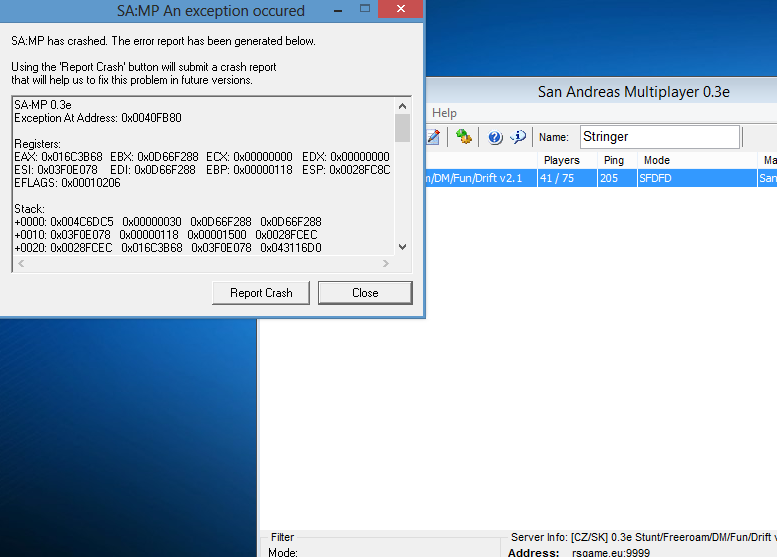Click the Server Info text at bottom
Image resolution: width=777 pixels, height=557 pixels.
click(643, 537)
